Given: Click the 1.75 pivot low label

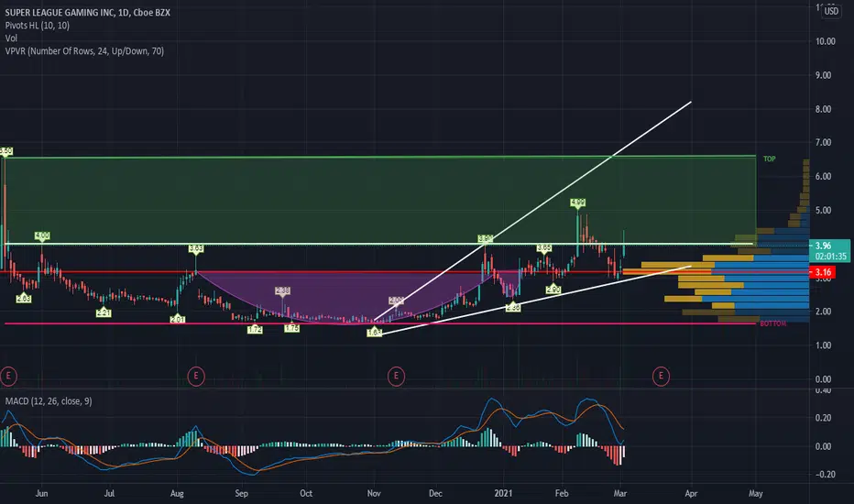Looking at the screenshot, I should point(292,328).
